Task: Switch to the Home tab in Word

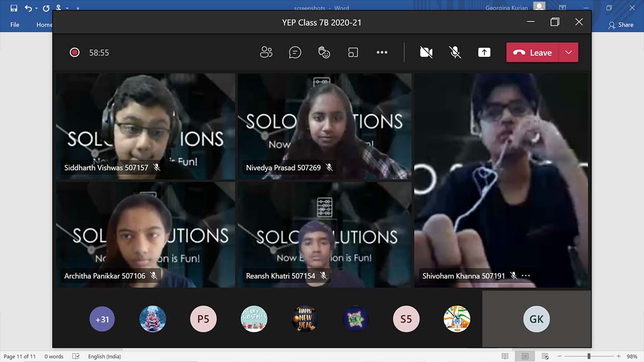Action: 44,25
